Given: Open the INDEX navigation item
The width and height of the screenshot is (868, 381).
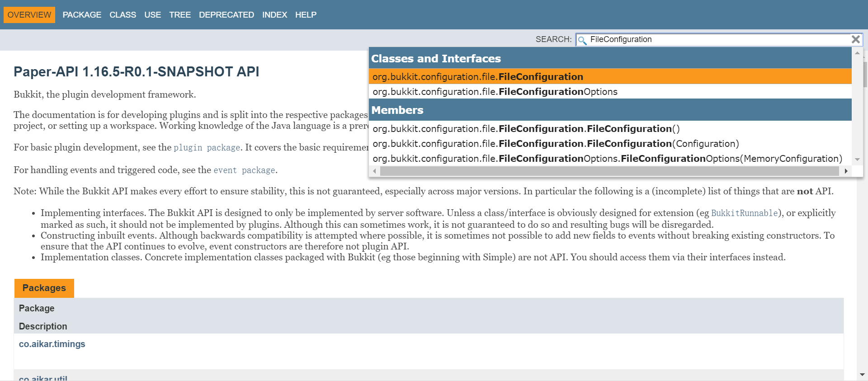Looking at the screenshot, I should (274, 15).
